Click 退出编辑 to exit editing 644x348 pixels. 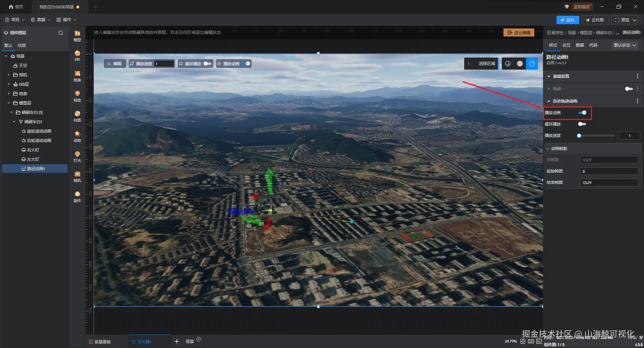[519, 32]
